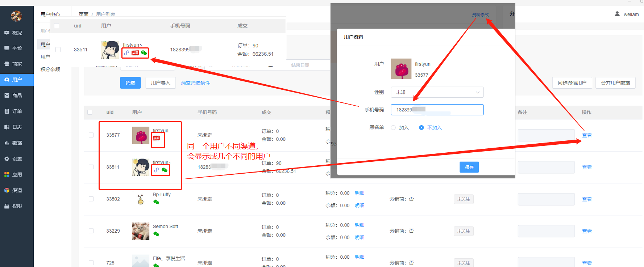Click the 手机号码 input in 用户资料 dialog
The width and height of the screenshot is (644, 267).
coord(437,110)
